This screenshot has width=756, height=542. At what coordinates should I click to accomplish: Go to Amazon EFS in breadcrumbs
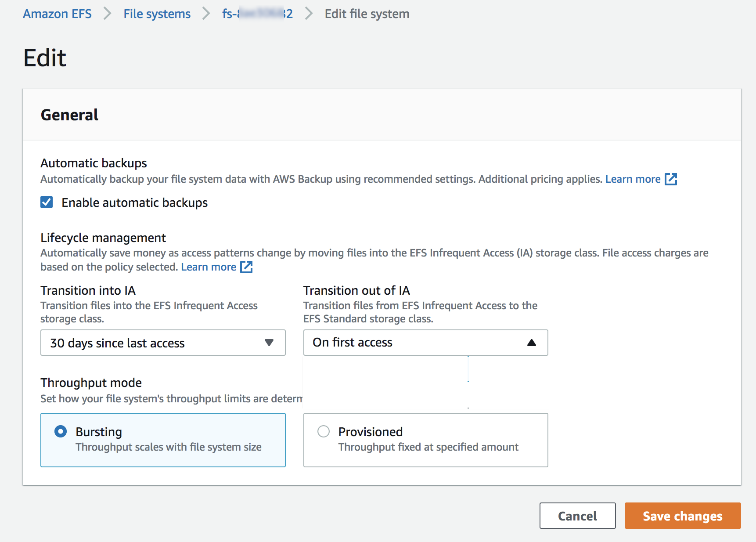pos(57,14)
